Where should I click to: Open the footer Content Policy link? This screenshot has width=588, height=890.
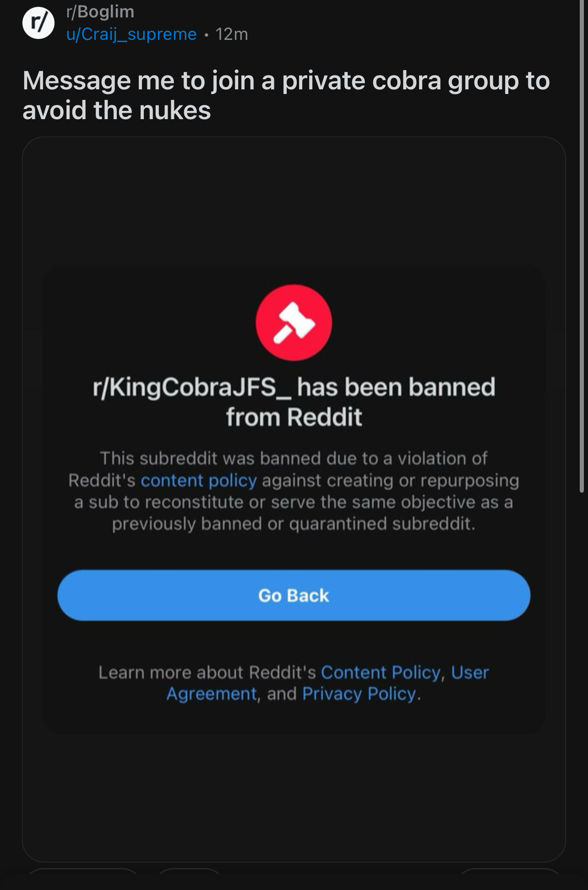click(x=381, y=672)
